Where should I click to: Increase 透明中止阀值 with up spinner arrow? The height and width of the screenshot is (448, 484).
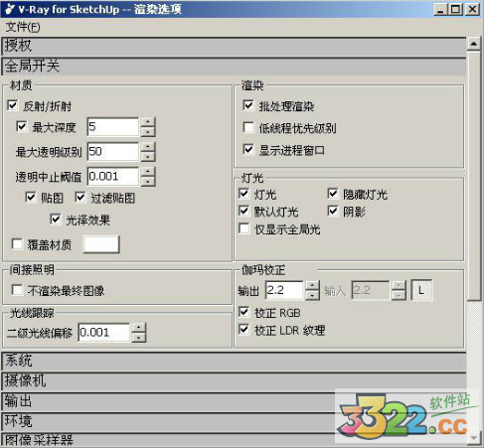148,172
